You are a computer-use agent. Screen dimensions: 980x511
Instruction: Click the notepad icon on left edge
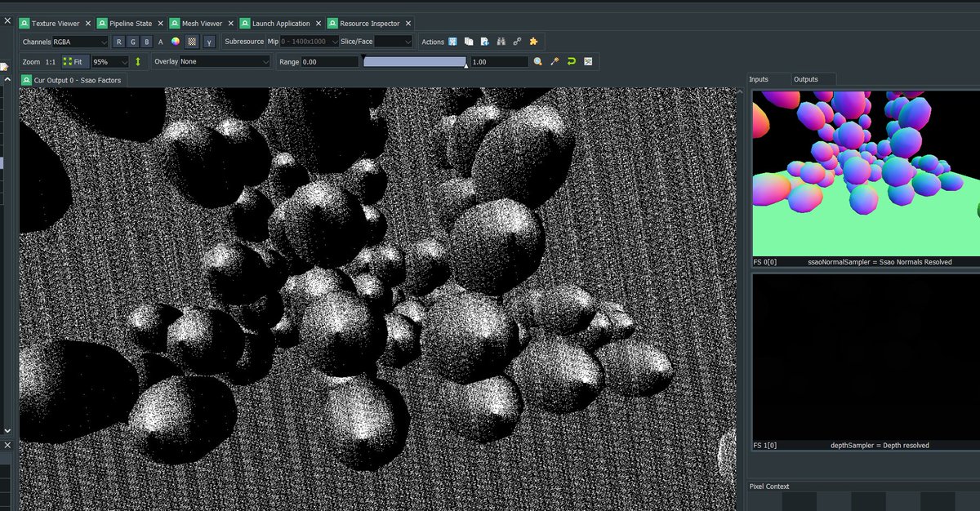tap(3, 66)
